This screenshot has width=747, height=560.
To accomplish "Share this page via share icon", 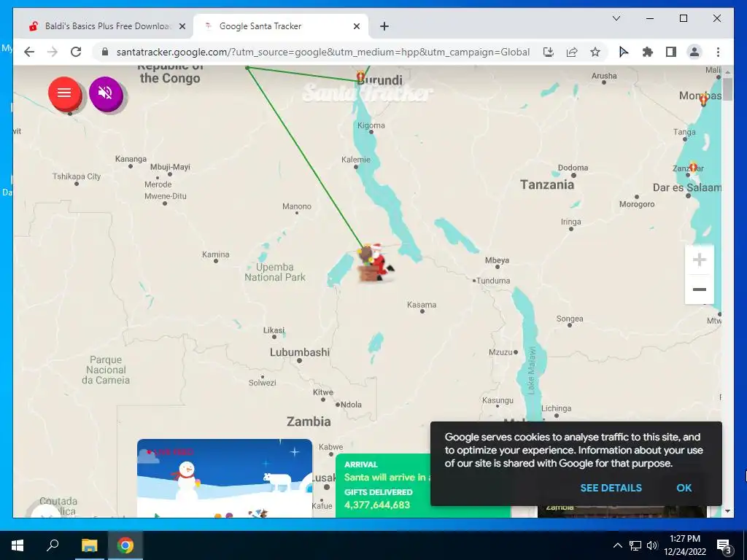I will [572, 52].
